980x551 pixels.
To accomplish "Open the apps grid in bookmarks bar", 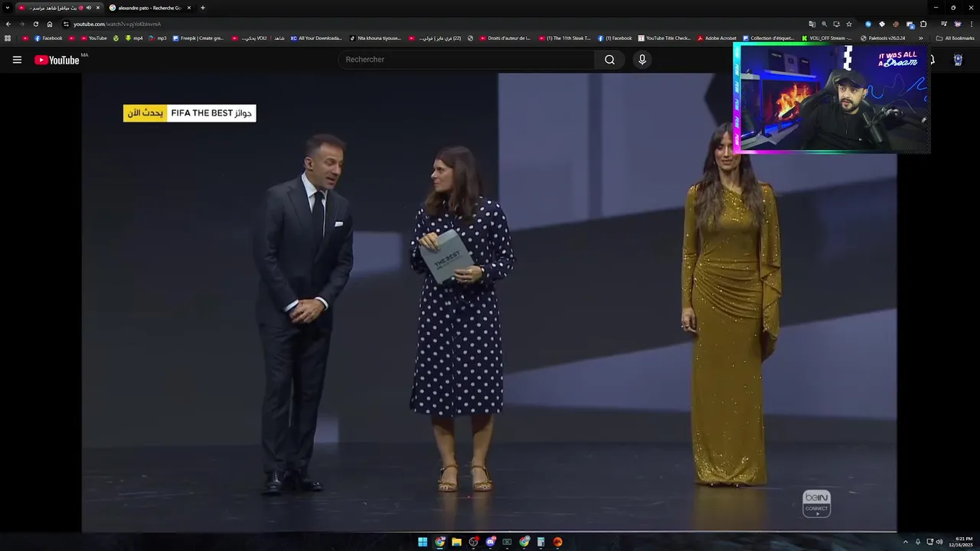I will coord(8,38).
